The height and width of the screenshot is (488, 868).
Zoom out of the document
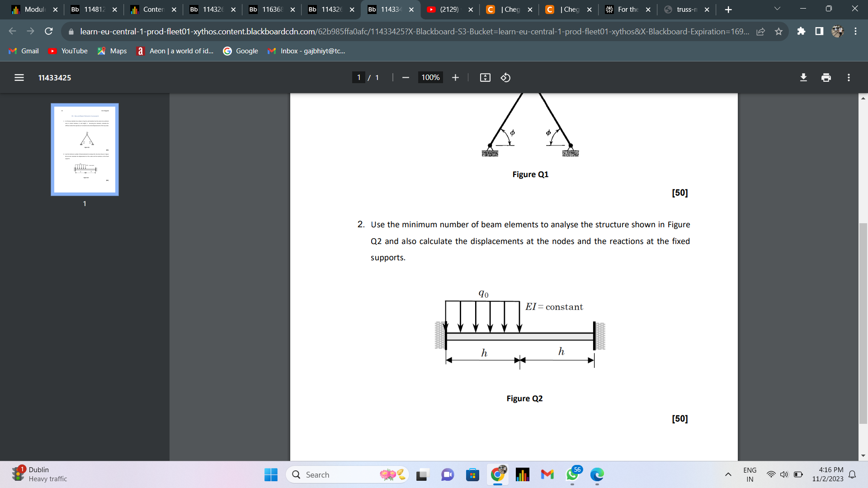(406, 77)
